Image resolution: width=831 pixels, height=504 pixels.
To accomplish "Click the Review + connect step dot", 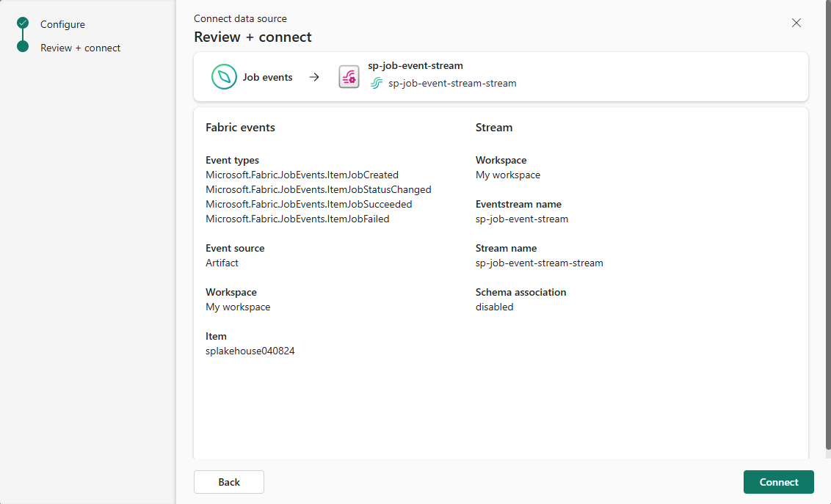I will [x=23, y=47].
